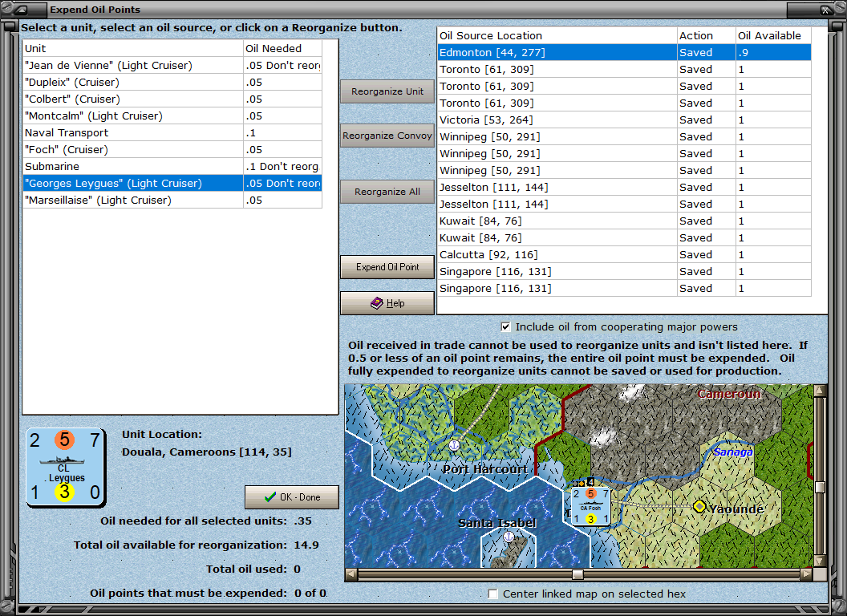Select the "Georges Leygues" (Light Cruiser) row
Screen dimensions: 847x616
pyautogui.click(x=172, y=183)
